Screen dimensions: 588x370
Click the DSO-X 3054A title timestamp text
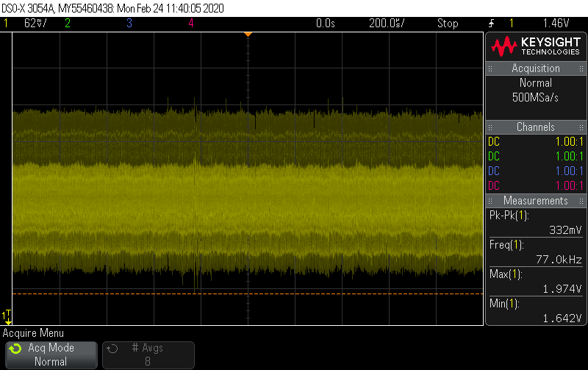pos(112,8)
